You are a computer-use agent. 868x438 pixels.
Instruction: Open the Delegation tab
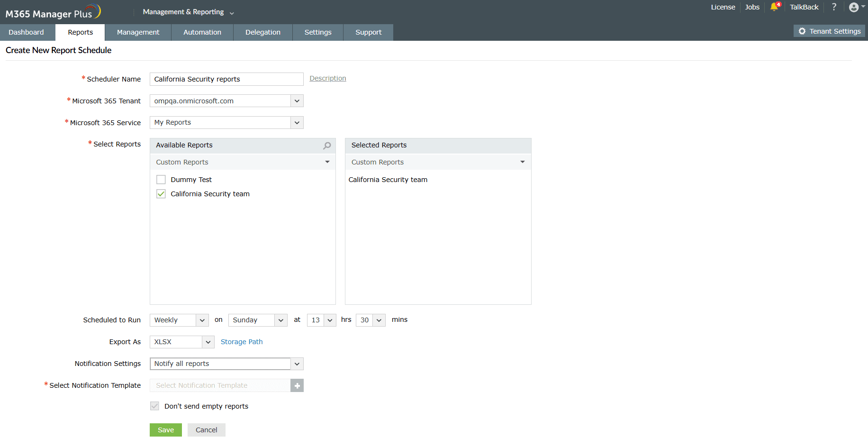click(263, 32)
